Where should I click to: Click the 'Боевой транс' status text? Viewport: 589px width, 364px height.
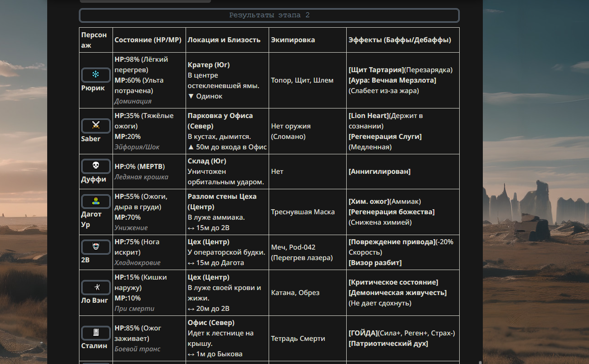tap(137, 349)
